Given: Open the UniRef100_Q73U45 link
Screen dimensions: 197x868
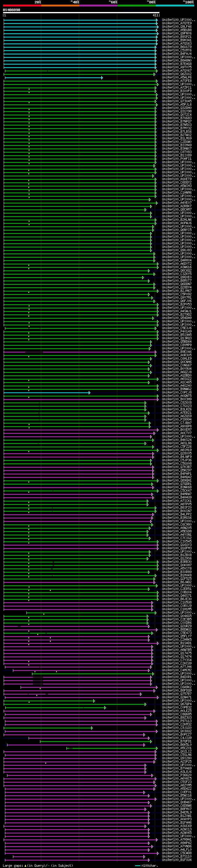Looking at the screenshot, I should 177,101.
